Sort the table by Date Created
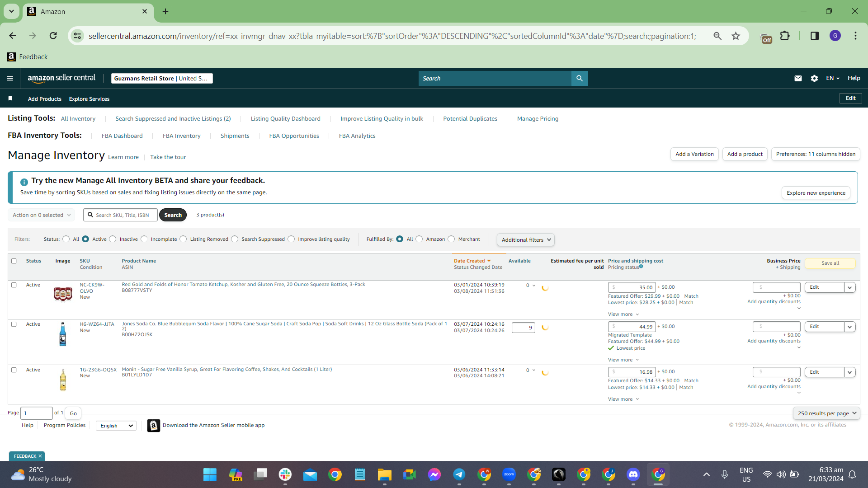The height and width of the screenshot is (488, 868). [472, 261]
